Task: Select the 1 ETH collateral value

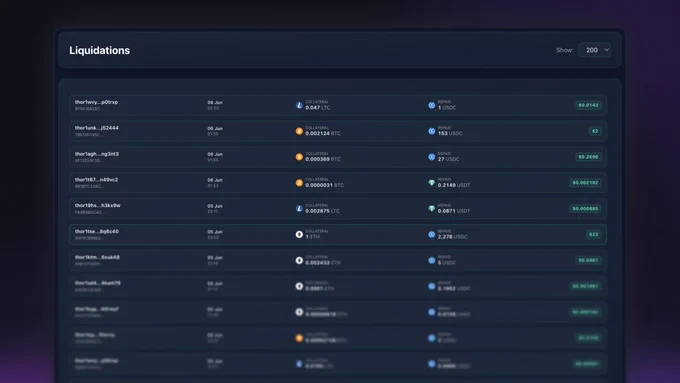Action: pos(312,237)
